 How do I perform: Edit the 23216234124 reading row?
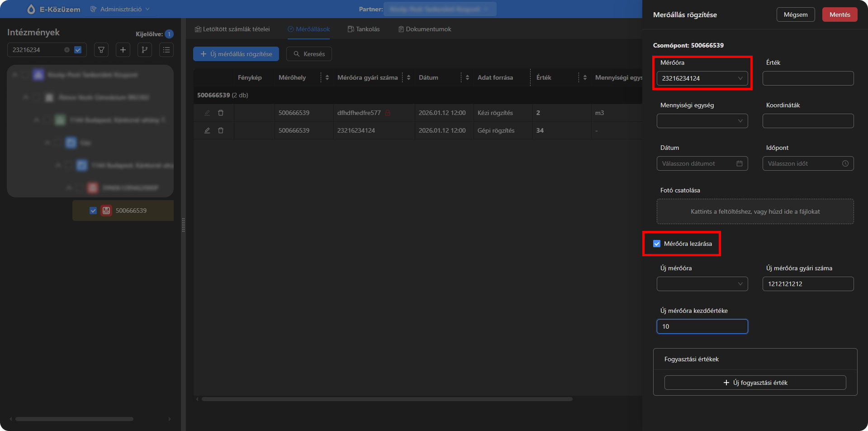(x=207, y=130)
